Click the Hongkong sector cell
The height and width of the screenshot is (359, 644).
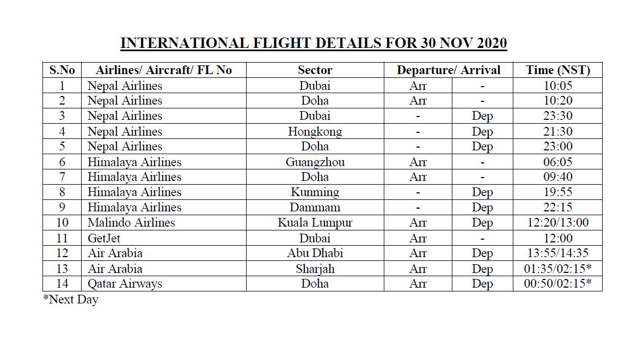(x=315, y=131)
